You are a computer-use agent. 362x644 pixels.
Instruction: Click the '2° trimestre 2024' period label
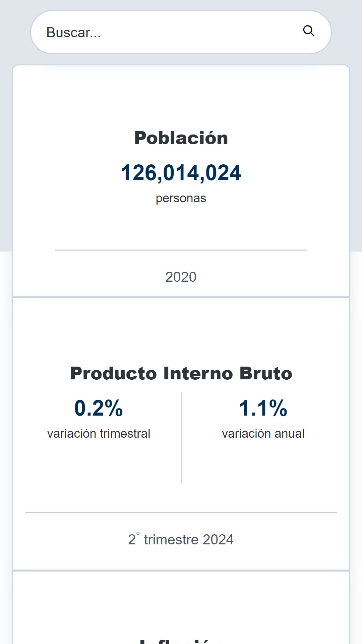(x=181, y=539)
